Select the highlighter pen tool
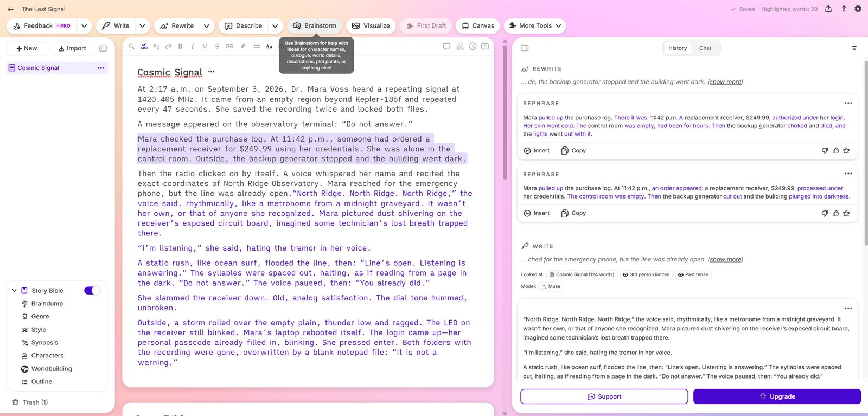The width and height of the screenshot is (868, 416). point(243,47)
